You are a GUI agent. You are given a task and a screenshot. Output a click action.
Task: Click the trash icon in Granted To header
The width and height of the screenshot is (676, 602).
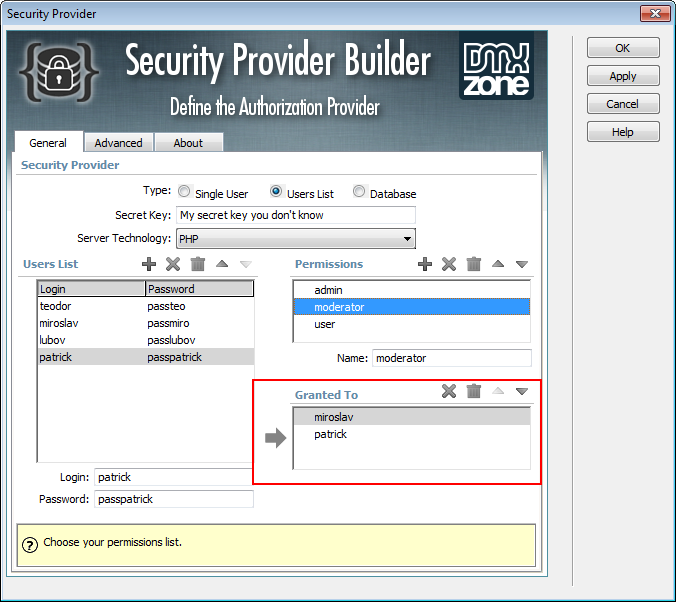474,391
